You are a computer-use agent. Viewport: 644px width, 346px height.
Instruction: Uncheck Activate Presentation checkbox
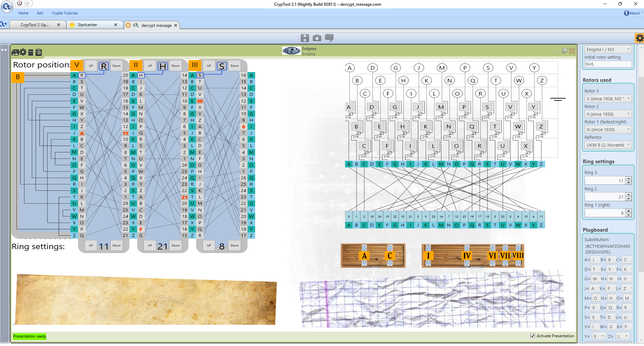[533, 336]
